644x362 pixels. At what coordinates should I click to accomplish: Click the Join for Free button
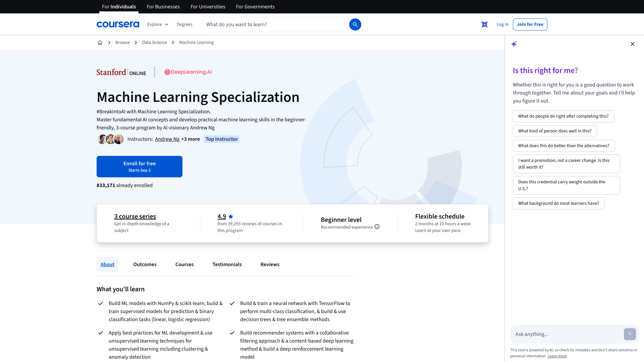pyautogui.click(x=530, y=24)
